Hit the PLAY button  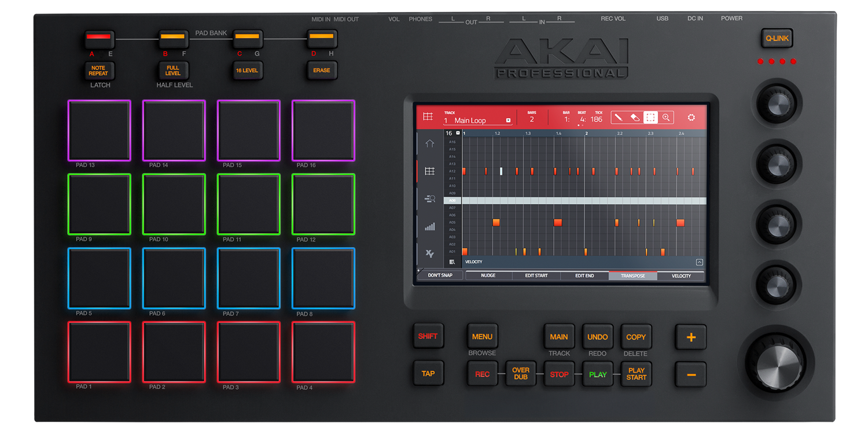598,374
